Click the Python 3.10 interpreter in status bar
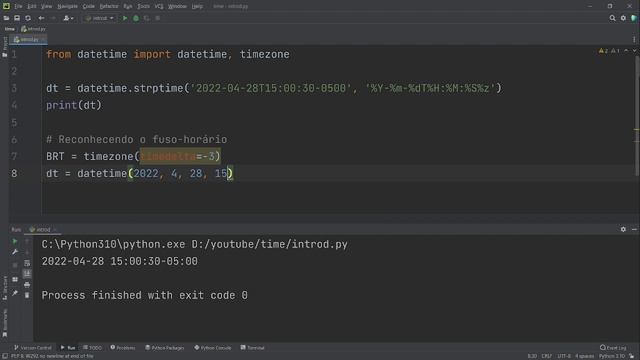Screen dimensions: 640x360 pyautogui.click(x=612, y=356)
